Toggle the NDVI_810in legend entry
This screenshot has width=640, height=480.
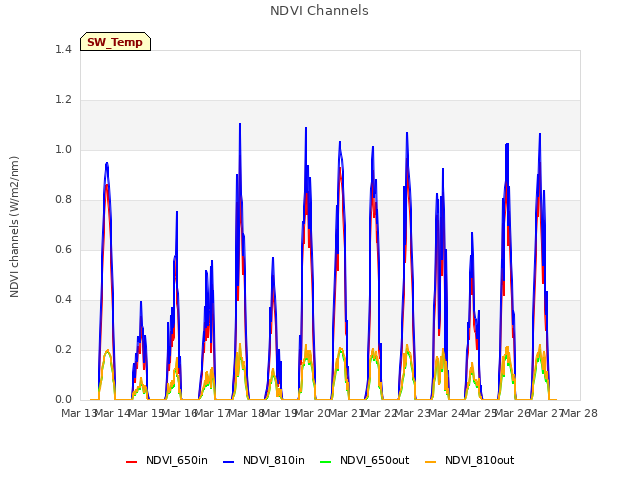(x=264, y=460)
